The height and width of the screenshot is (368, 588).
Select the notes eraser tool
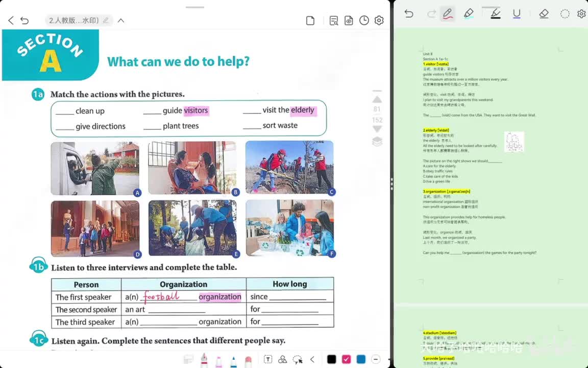click(544, 14)
